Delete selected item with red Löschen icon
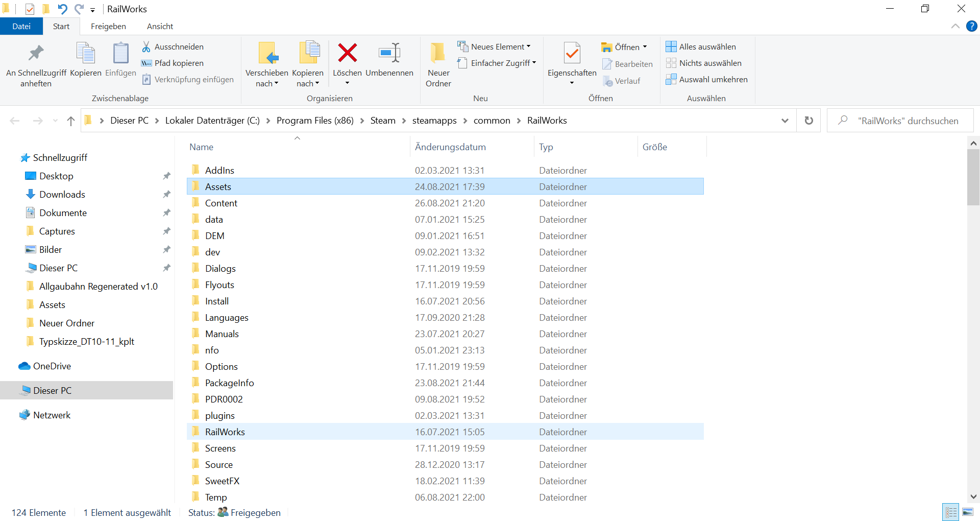This screenshot has width=980, height=521. pyautogui.click(x=347, y=53)
